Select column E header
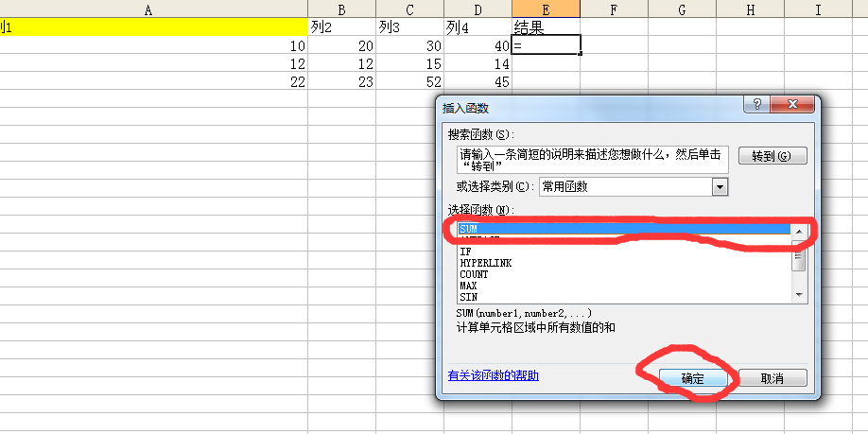 pos(547,9)
